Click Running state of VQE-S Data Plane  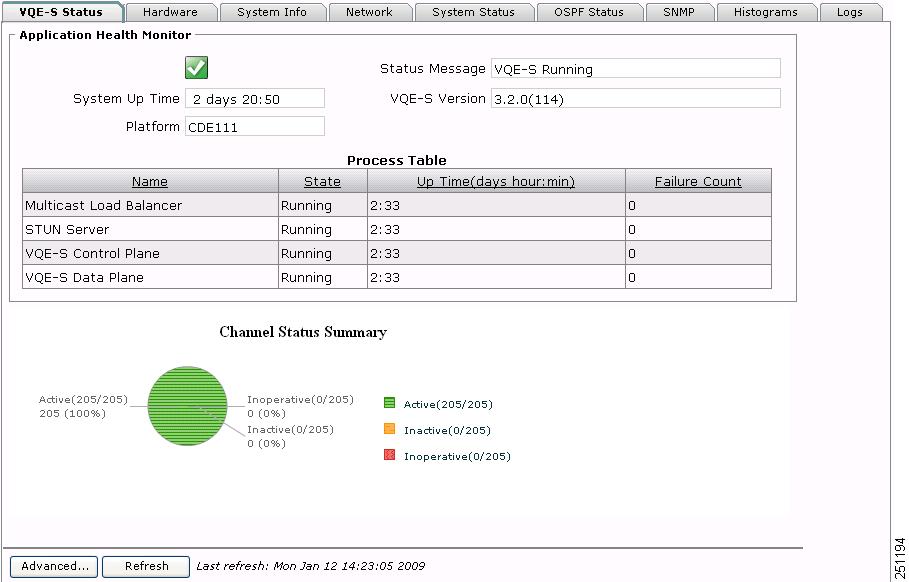coord(306,278)
